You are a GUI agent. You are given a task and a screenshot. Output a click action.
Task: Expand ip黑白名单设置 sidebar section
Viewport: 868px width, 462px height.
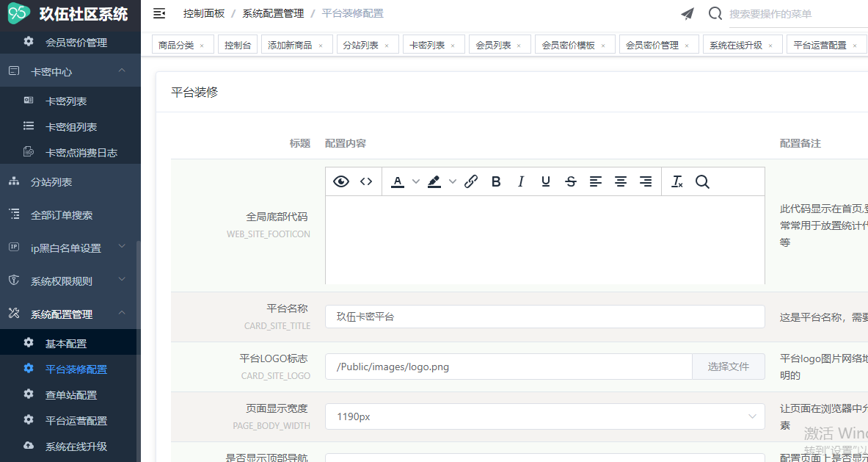[x=70, y=248]
